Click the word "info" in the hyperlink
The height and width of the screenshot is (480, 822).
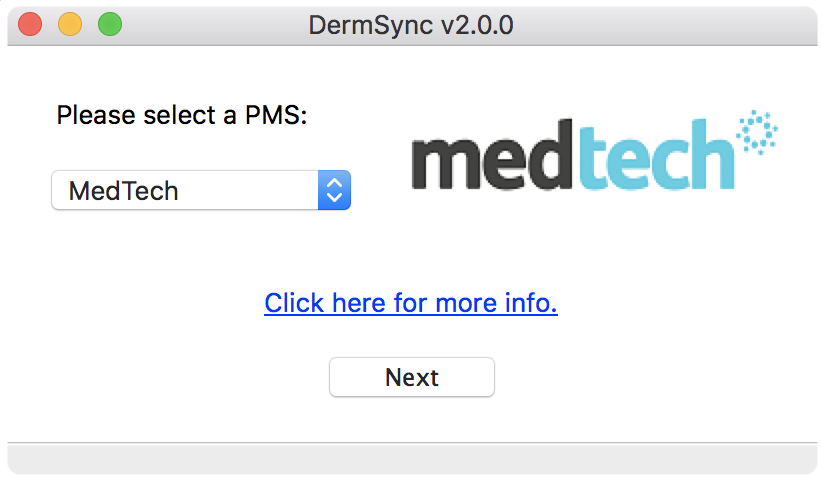click(531, 303)
